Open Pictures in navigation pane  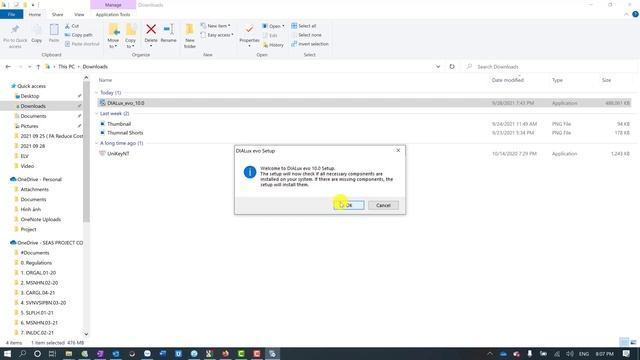coord(29,126)
